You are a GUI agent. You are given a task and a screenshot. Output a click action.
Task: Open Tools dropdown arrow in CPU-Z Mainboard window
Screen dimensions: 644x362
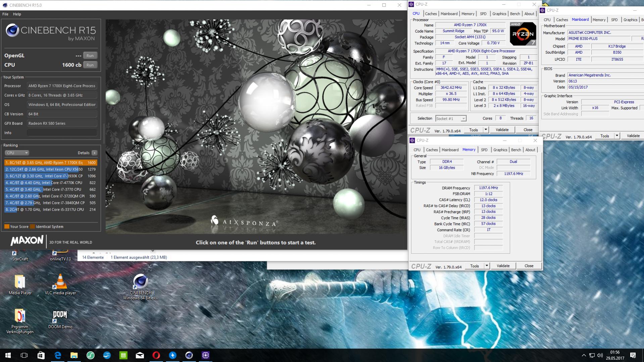[x=616, y=136]
